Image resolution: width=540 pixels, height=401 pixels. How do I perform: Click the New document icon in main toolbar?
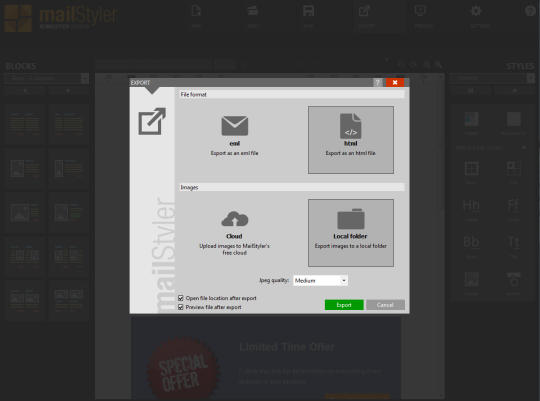pos(196,11)
